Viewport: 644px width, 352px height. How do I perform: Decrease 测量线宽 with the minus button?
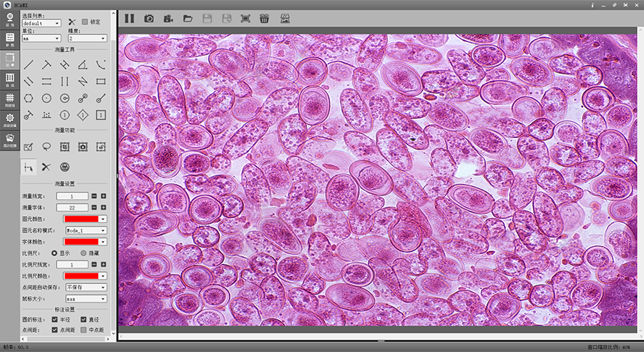click(x=94, y=196)
